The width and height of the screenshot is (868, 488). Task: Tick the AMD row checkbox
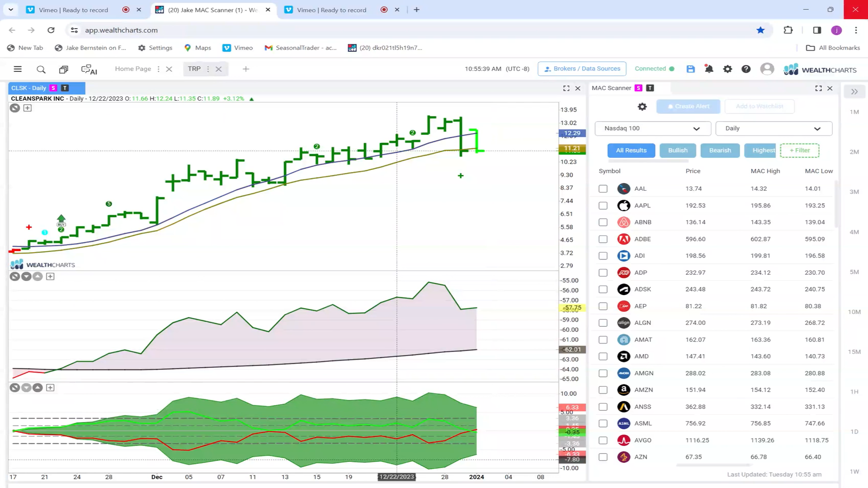(603, 357)
